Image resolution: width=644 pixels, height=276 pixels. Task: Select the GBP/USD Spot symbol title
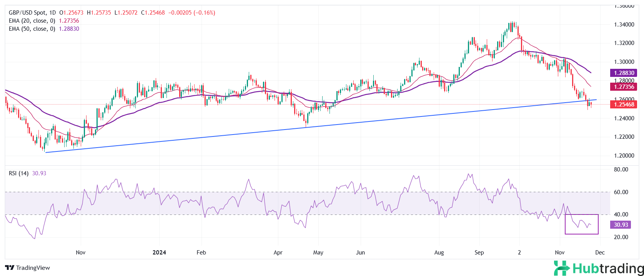coord(27,13)
